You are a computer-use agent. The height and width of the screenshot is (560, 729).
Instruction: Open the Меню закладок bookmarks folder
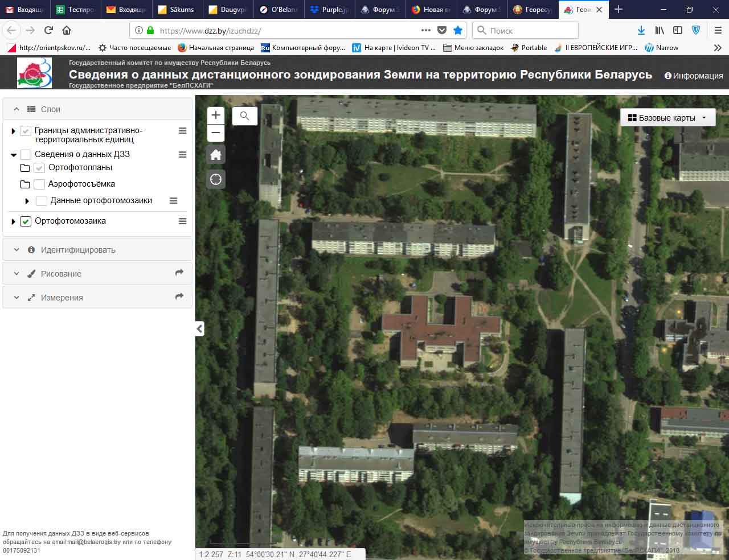(473, 48)
